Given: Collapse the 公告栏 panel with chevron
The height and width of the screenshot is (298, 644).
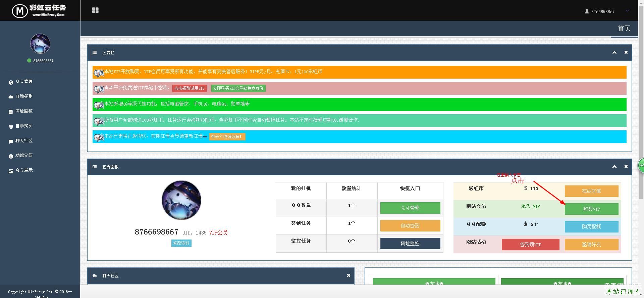Looking at the screenshot, I should pos(614,52).
